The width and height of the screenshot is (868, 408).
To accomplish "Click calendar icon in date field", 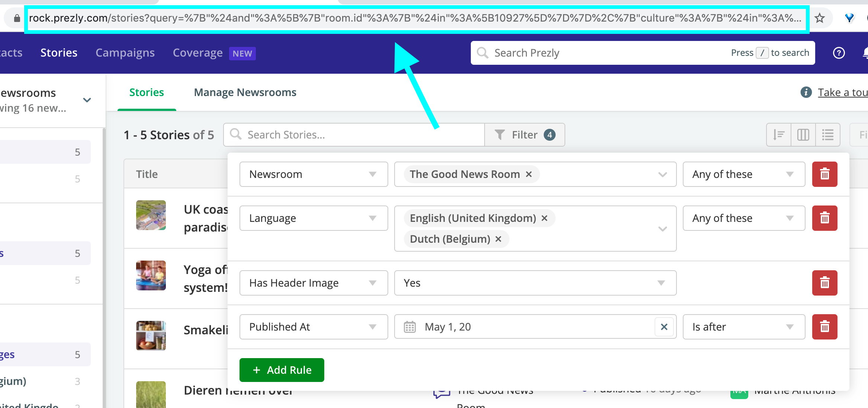I will point(410,327).
